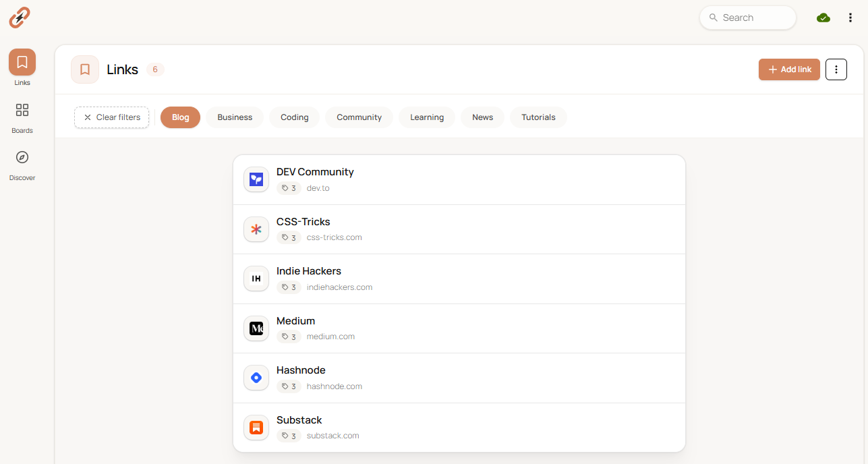868x464 pixels.
Task: Click the medium.com URL text
Action: [x=331, y=337]
